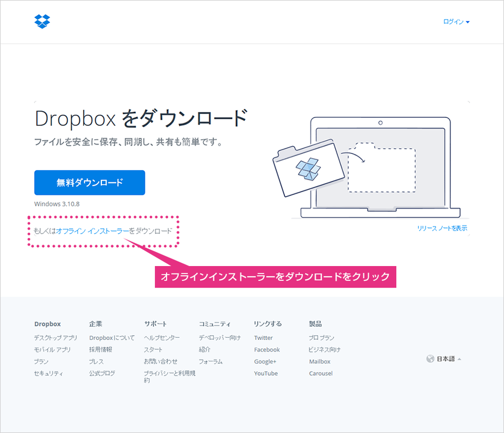Click the 紹介 footer link
The width and height of the screenshot is (504, 433).
coord(204,349)
